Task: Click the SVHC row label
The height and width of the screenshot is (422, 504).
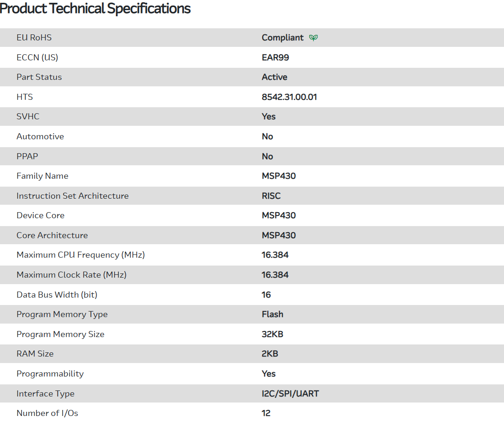Action: coord(28,117)
